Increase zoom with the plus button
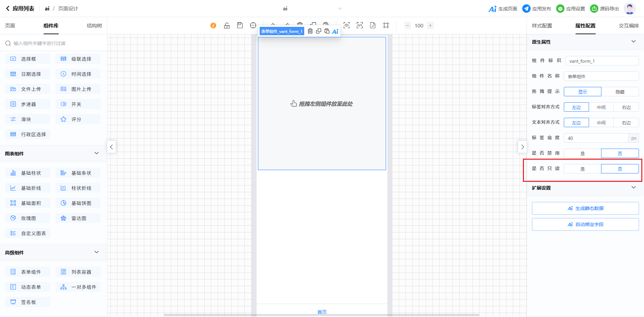 click(430, 25)
